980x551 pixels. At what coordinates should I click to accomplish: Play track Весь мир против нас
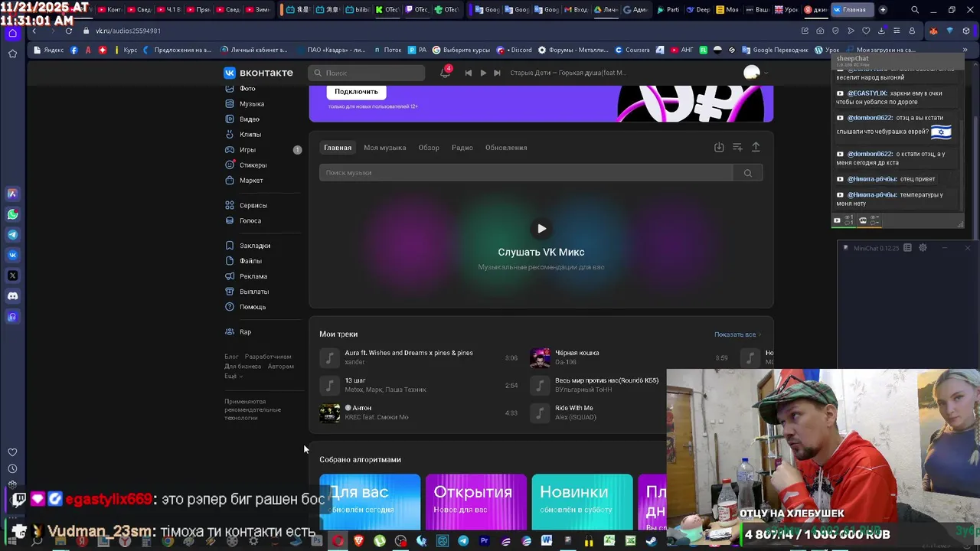click(540, 385)
